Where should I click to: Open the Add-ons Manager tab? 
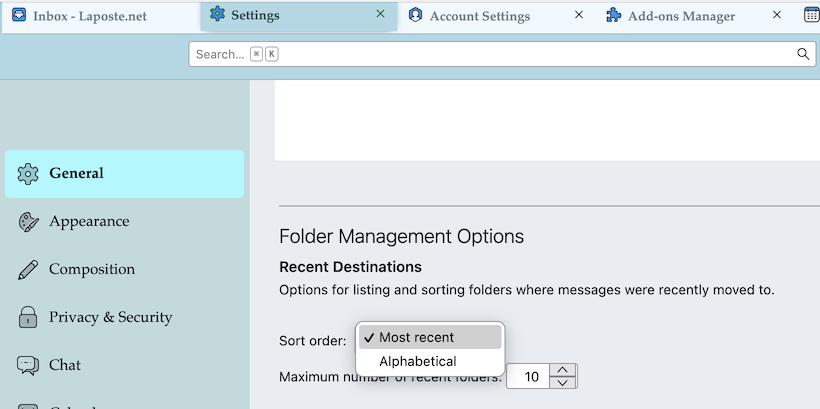coord(680,16)
